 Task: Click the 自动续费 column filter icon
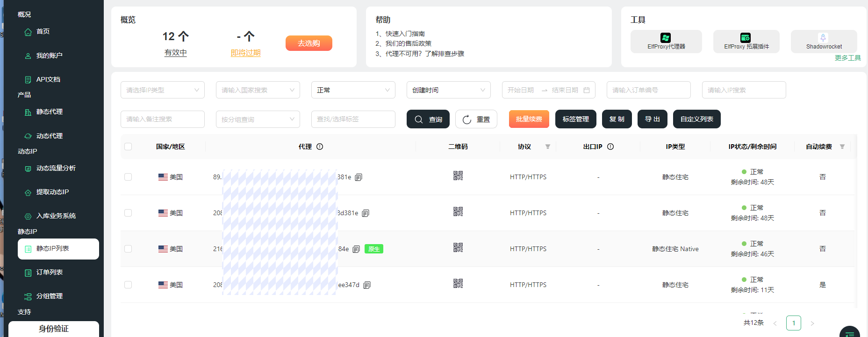click(x=842, y=147)
